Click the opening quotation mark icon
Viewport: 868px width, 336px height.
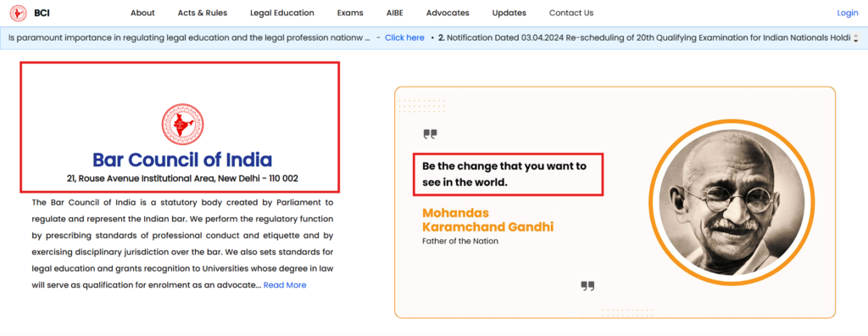(x=430, y=134)
